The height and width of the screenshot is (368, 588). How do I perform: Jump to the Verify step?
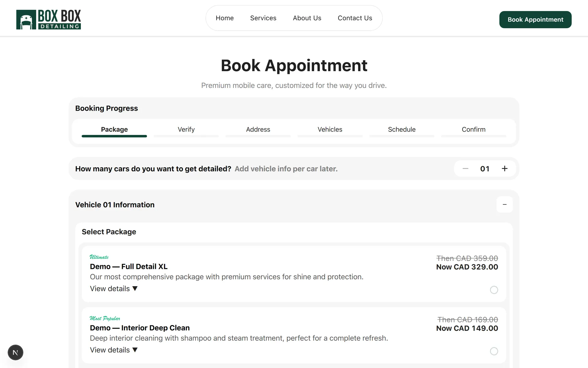[186, 129]
